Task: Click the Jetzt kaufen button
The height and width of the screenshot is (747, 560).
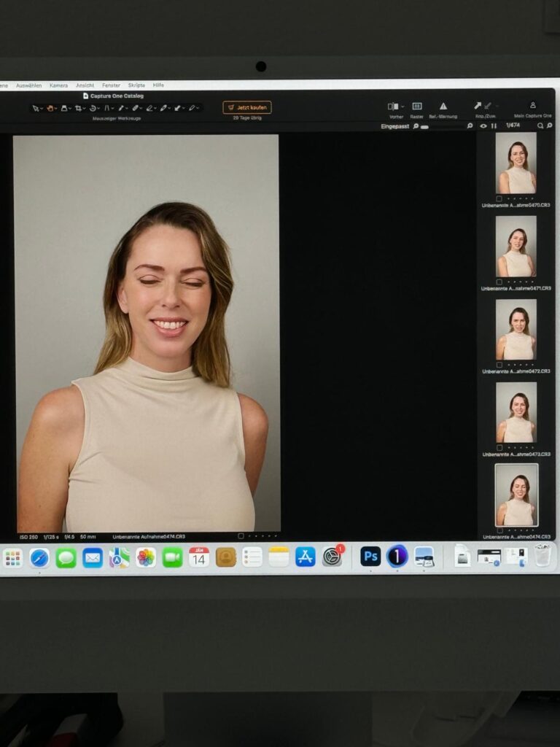Action: [247, 107]
